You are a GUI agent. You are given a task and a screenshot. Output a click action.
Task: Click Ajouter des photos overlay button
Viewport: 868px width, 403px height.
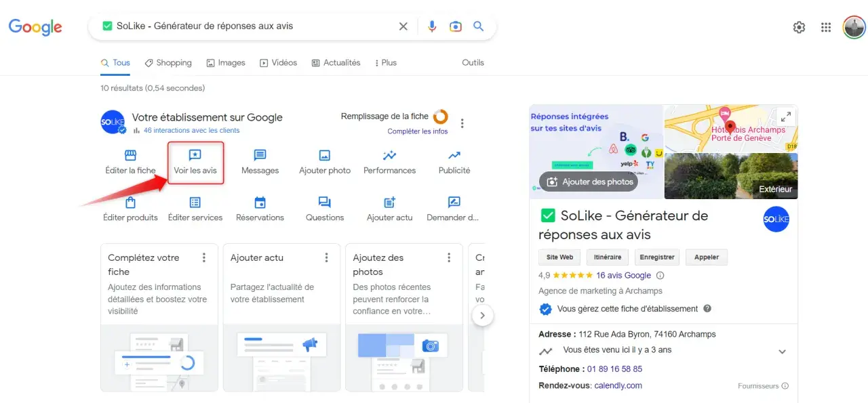coord(589,182)
